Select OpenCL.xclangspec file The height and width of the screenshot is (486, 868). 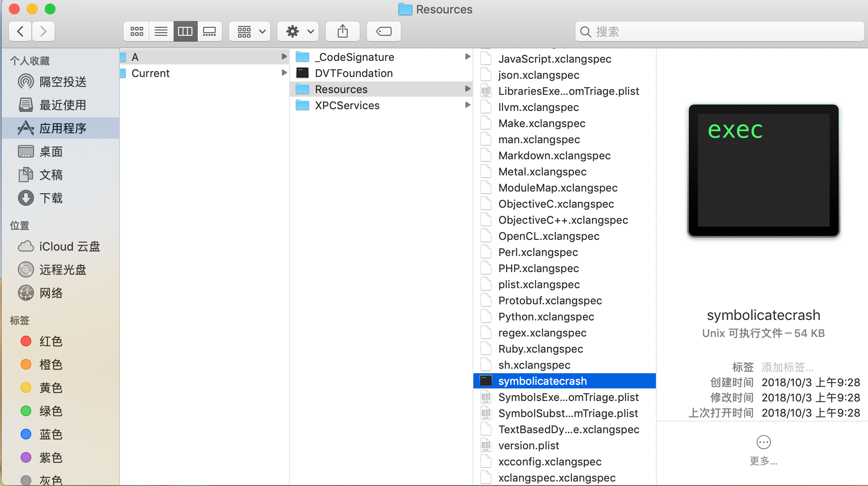click(x=565, y=236)
